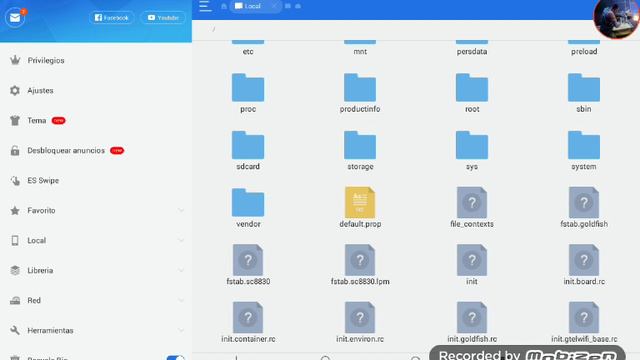Open the fstab.sc8830.lpm file

click(x=360, y=265)
